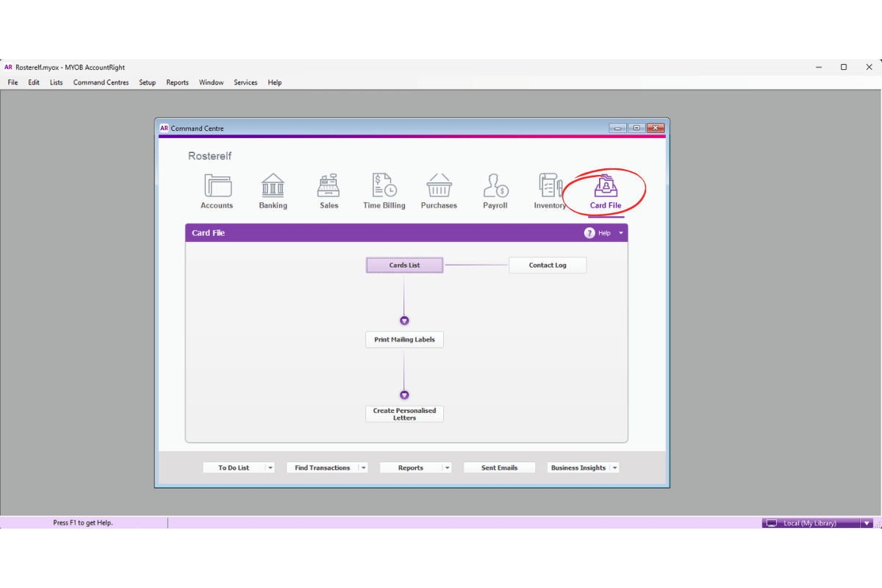The height and width of the screenshot is (588, 882).
Task: Click the Rosterelf company name text
Action: 210,156
